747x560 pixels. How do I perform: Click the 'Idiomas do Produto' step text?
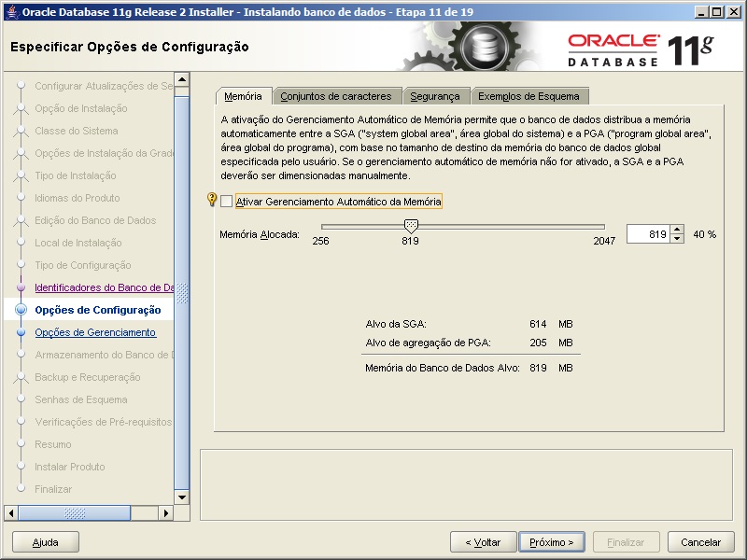point(78,198)
